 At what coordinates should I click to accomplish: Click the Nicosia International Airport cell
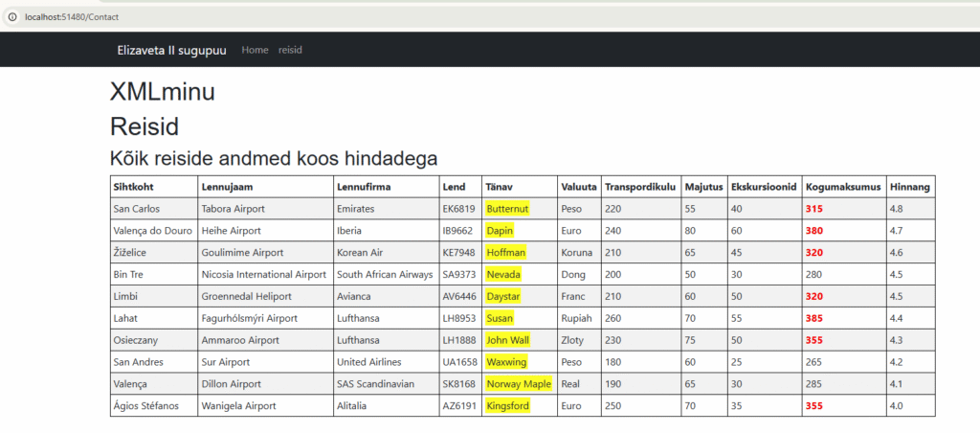(263, 274)
